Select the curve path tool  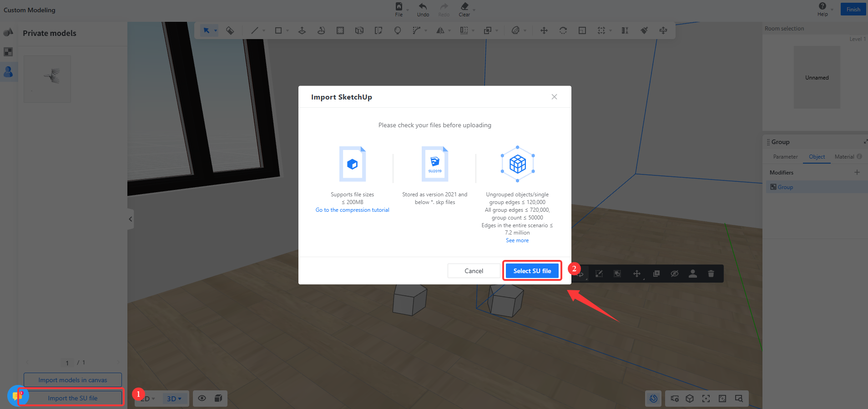(x=416, y=30)
